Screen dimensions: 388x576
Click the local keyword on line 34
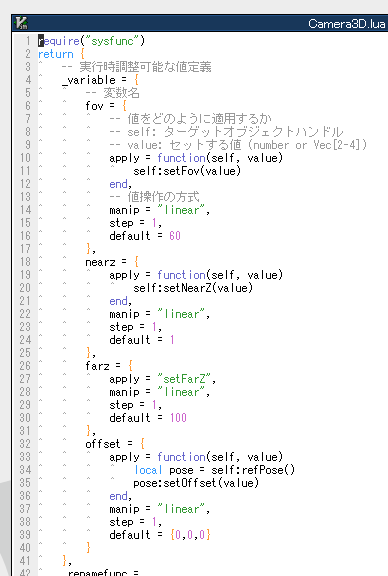pos(148,470)
